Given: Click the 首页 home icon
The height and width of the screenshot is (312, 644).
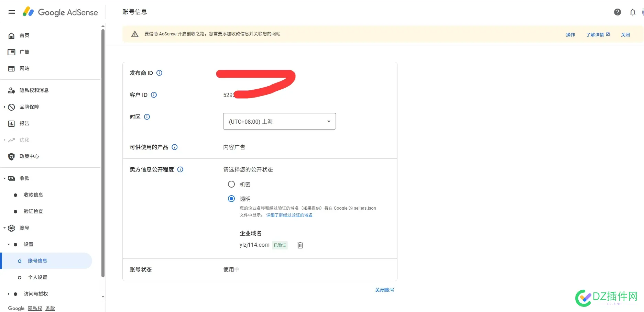Looking at the screenshot, I should coord(11,35).
